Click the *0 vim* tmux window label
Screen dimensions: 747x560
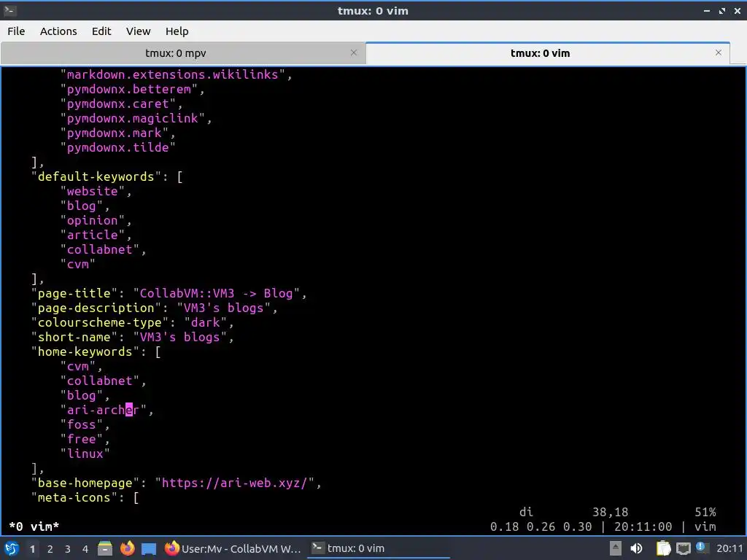34,526
